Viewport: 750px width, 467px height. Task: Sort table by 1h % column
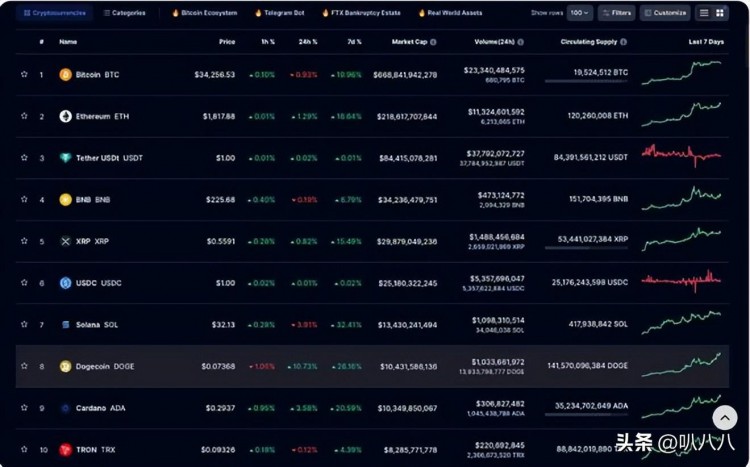(x=268, y=42)
